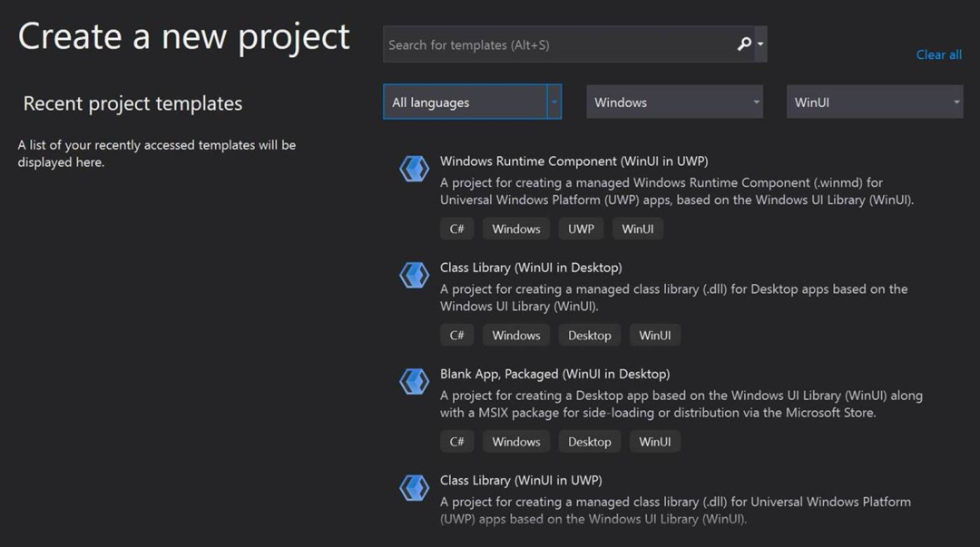This screenshot has height=547, width=980.
Task: Open the search options arrow beside the magnifier
Action: point(760,44)
